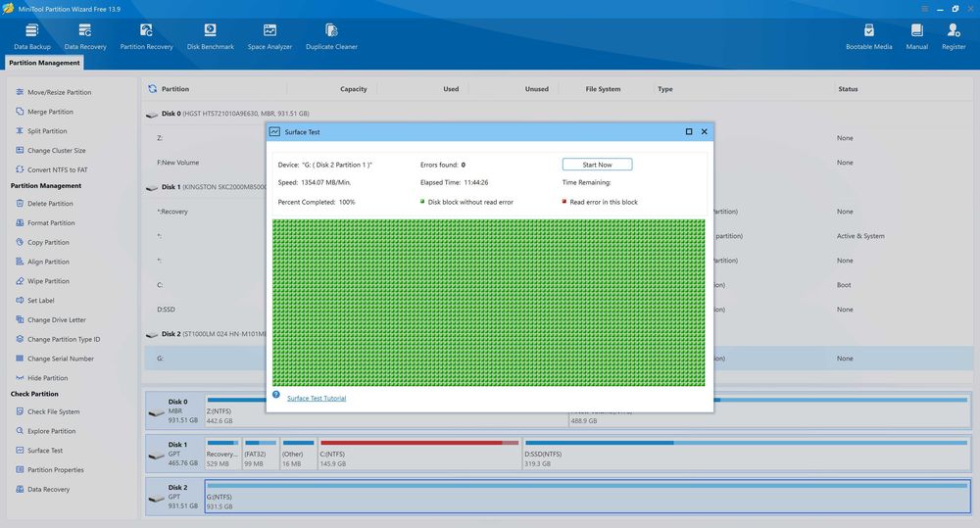Select Disk 1 GPT in the disk map
The height and width of the screenshot is (528, 980).
[174, 454]
